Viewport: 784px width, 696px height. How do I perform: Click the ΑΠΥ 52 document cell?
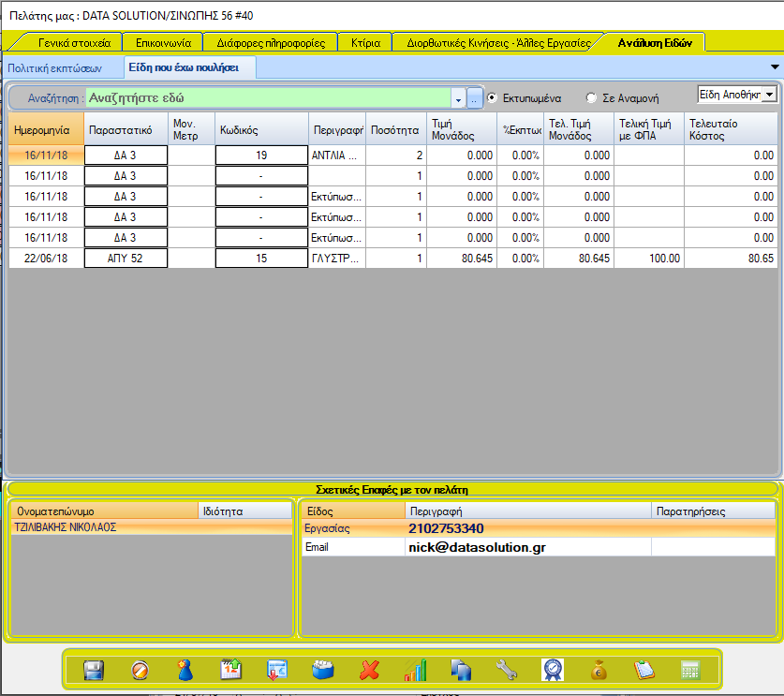[x=126, y=258]
